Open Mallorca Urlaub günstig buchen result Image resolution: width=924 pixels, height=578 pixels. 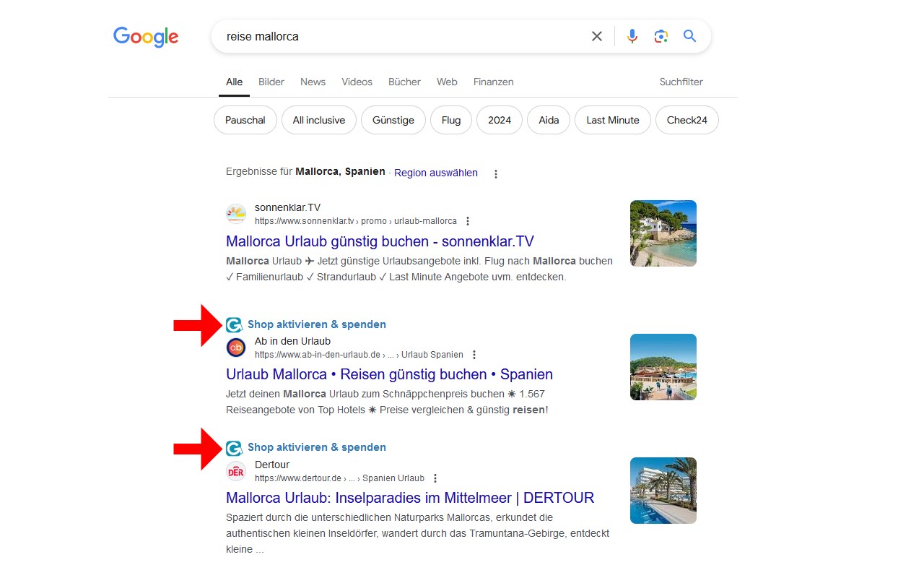(x=380, y=241)
